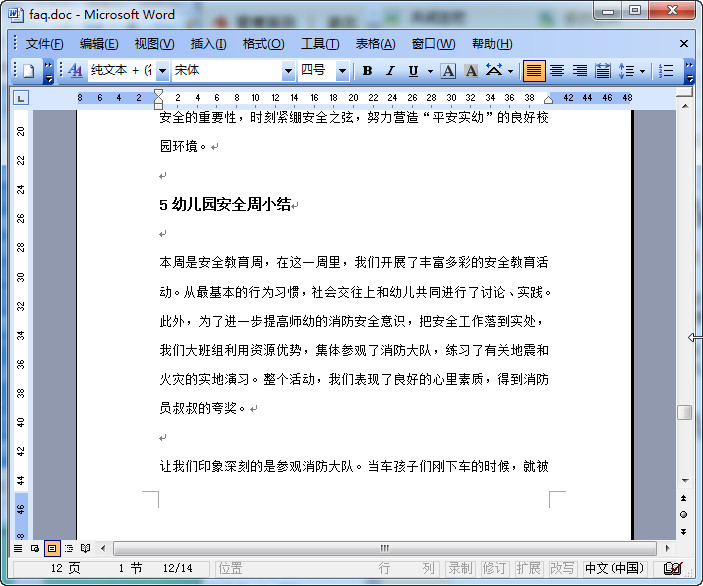Image resolution: width=703 pixels, height=586 pixels.
Task: Click the vertical scrollbar thumb
Action: pyautogui.click(x=685, y=412)
